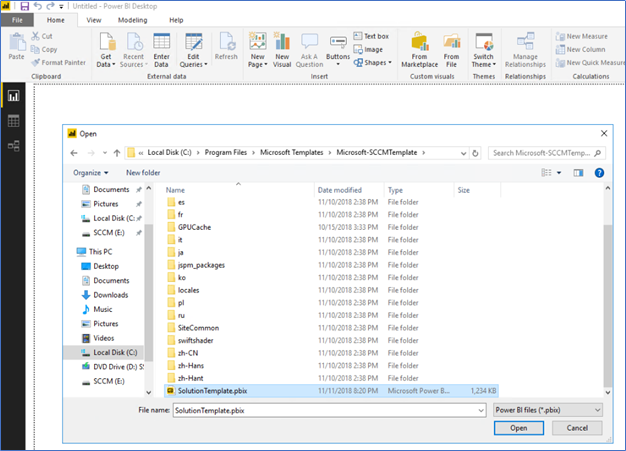Click the Redo arrow in title bar
This screenshot has width=626, height=451.
pos(50,6)
